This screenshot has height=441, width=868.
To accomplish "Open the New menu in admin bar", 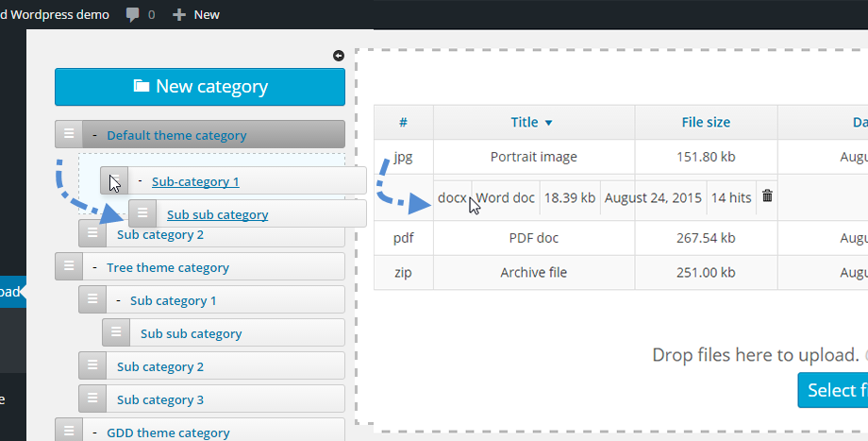I will [196, 14].
